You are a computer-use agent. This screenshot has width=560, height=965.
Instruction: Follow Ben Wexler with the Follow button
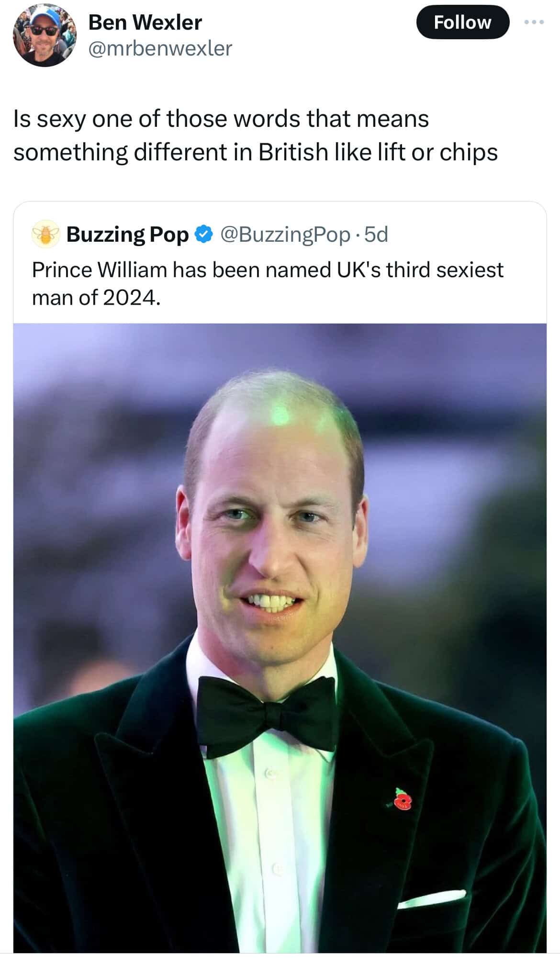(x=462, y=22)
